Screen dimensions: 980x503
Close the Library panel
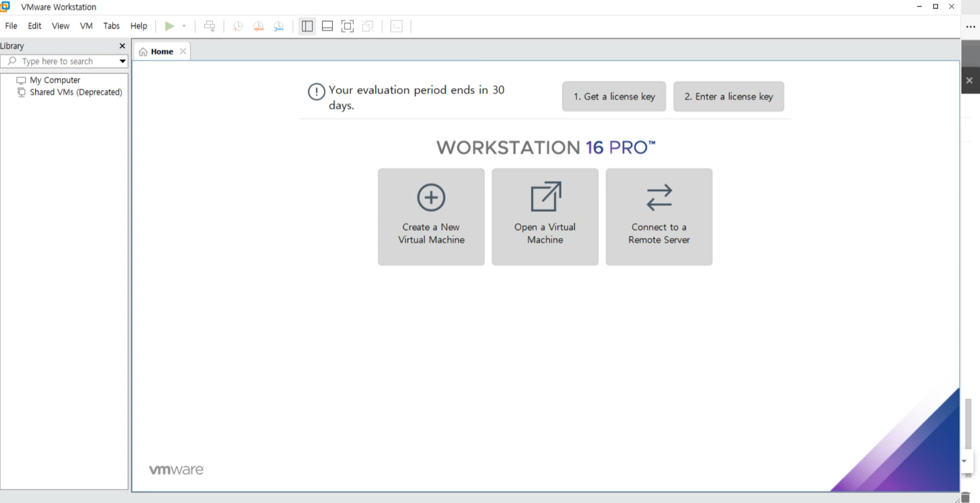tap(122, 46)
